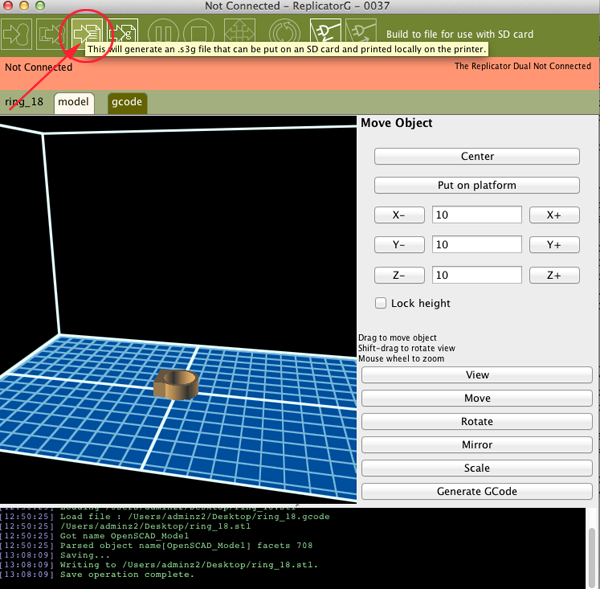The width and height of the screenshot is (600, 589).
Task: Select the ring model in the 3D view
Action: 176,385
